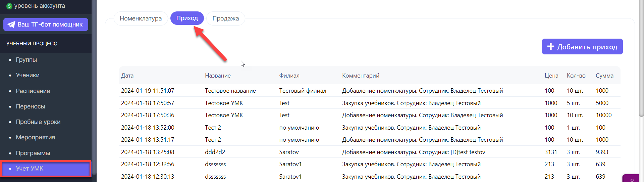Image resolution: width=644 pixels, height=182 pixels.
Task: Select the 2024-01-18 13:52:00 date cell
Action: (148, 128)
